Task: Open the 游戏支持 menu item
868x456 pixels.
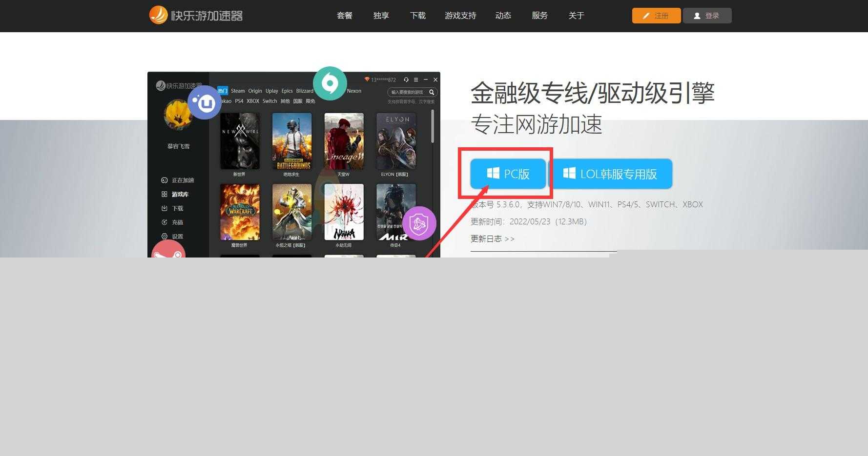Action: coord(460,16)
